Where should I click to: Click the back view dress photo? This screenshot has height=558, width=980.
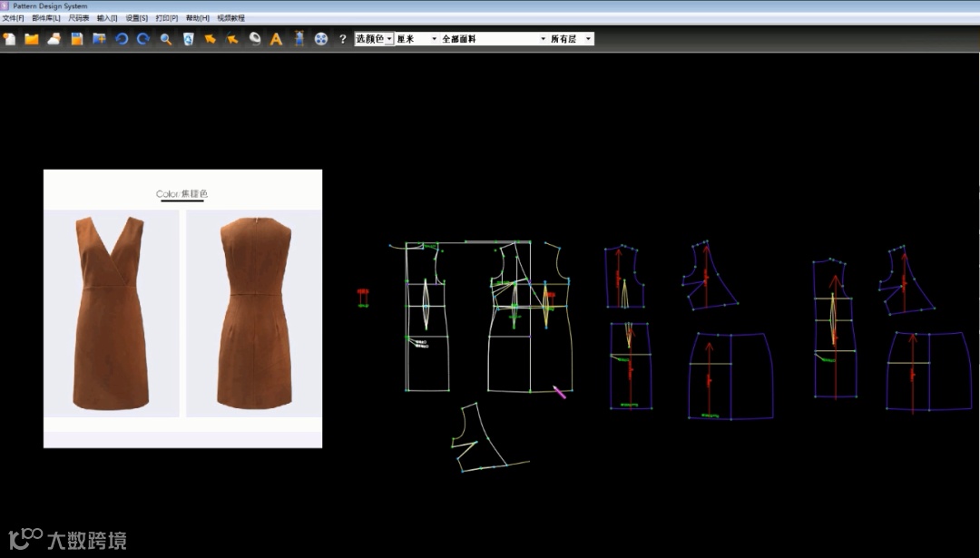(254, 313)
